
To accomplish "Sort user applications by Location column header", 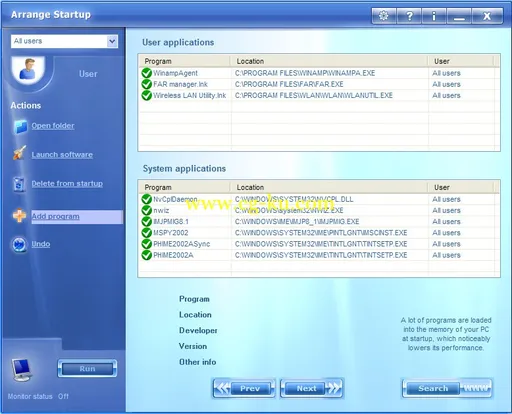I will click(329, 61).
